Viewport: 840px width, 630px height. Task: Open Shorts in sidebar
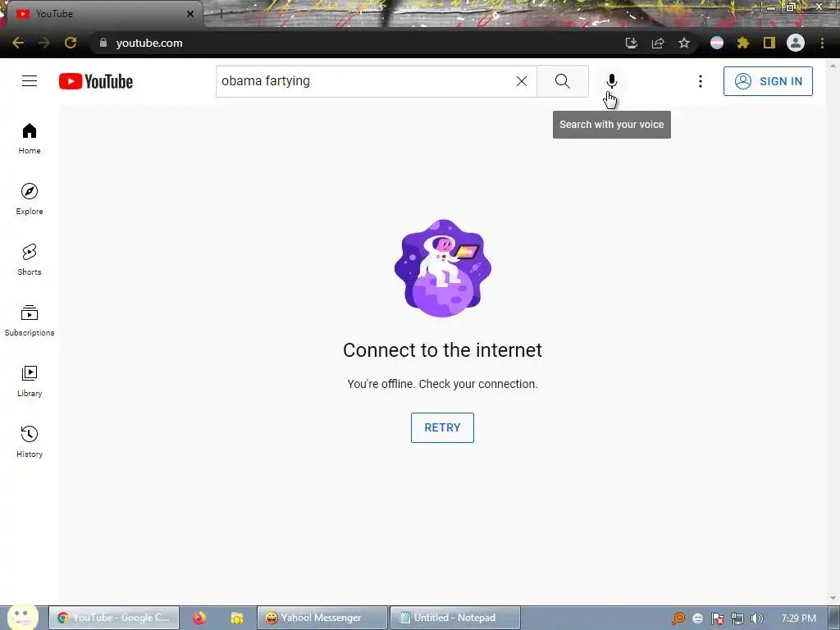coord(30,260)
